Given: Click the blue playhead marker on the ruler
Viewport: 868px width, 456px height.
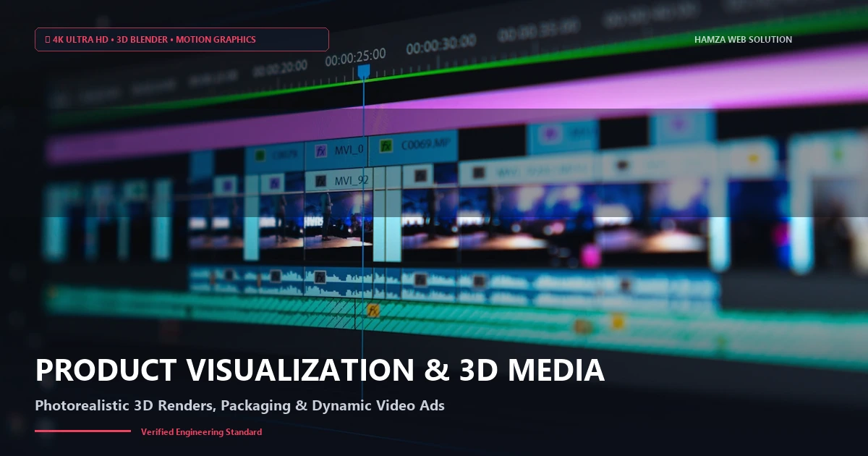Looking at the screenshot, I should pyautogui.click(x=364, y=72).
